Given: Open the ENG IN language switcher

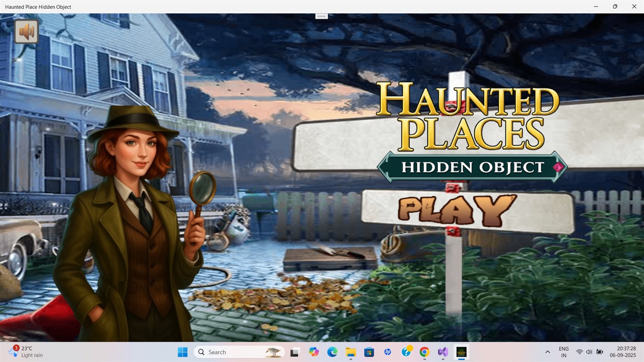Looking at the screenshot, I should pos(563,352).
